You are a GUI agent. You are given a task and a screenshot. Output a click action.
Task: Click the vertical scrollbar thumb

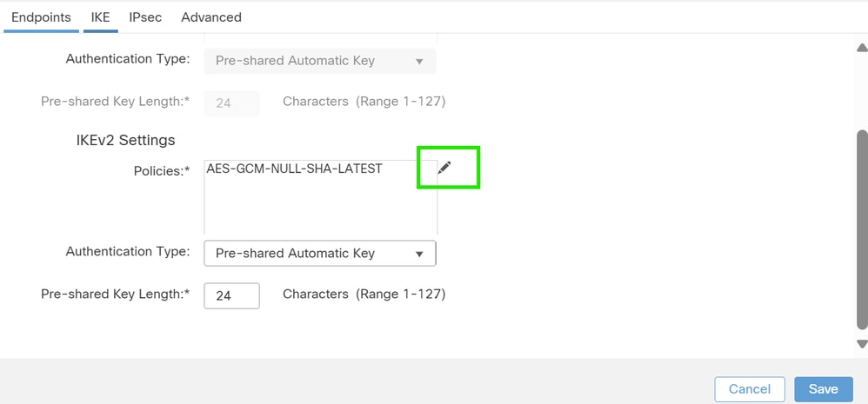click(862, 229)
